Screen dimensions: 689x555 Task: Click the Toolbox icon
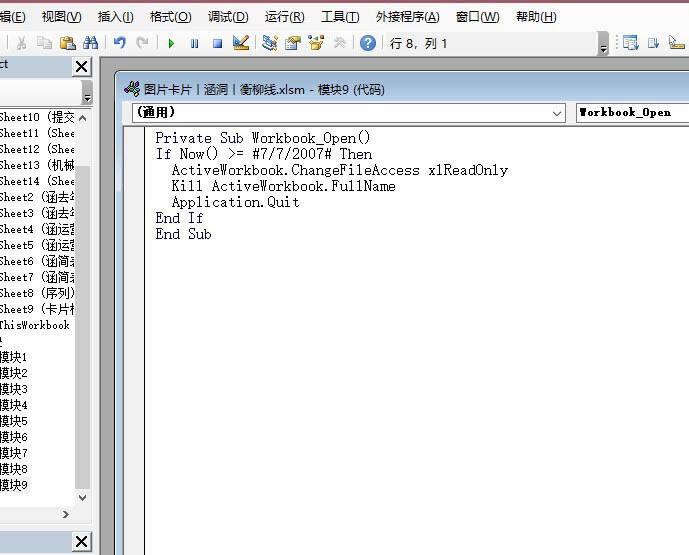tap(339, 43)
